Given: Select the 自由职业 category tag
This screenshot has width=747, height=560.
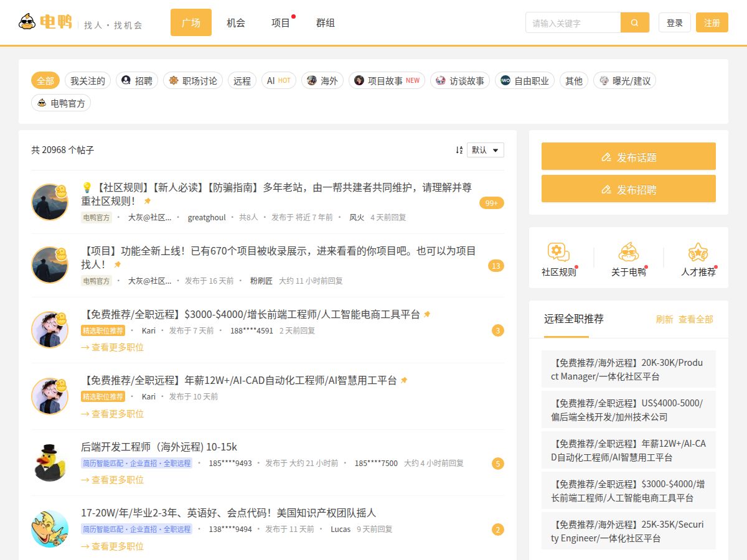Looking at the screenshot, I should click(x=525, y=80).
